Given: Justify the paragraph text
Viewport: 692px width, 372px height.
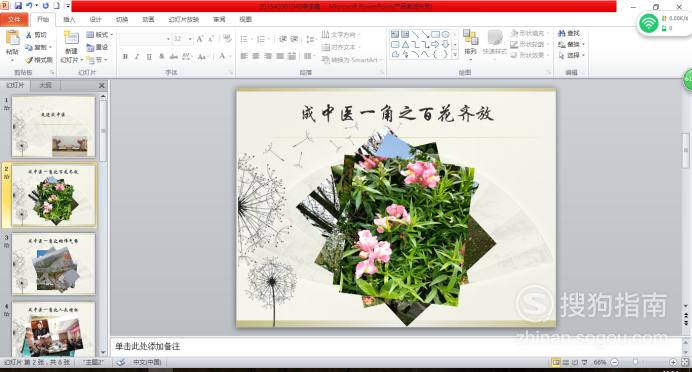Looking at the screenshot, I should [x=280, y=56].
